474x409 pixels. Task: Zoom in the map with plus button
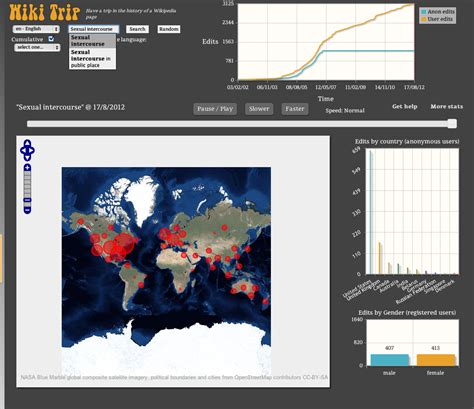(x=27, y=167)
